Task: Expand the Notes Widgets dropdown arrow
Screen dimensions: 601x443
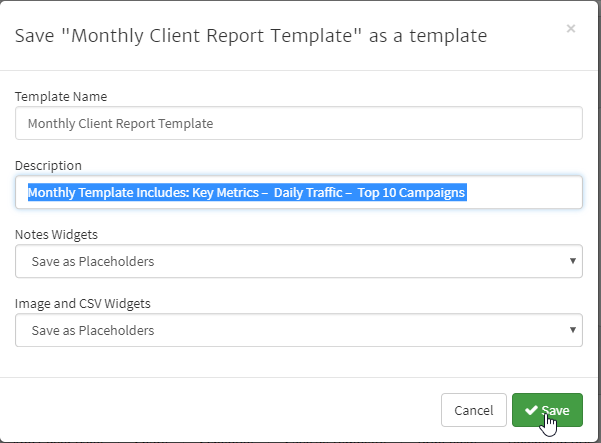Action: (572, 261)
